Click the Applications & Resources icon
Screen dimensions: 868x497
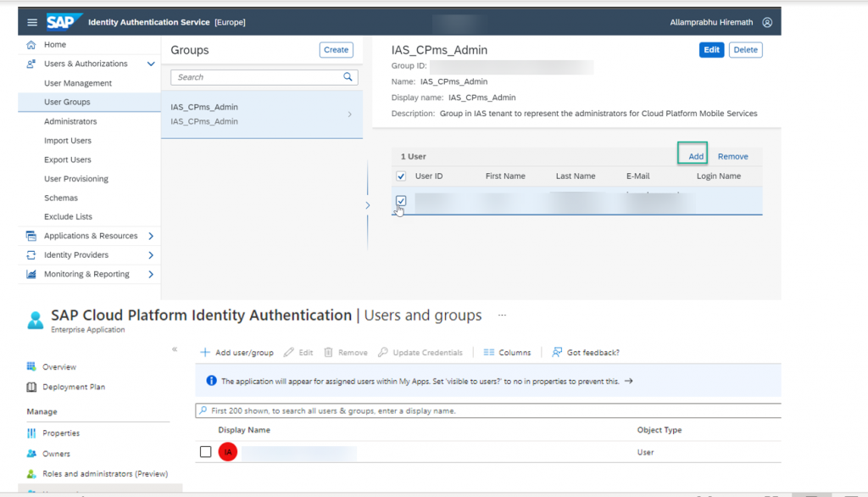[31, 236]
